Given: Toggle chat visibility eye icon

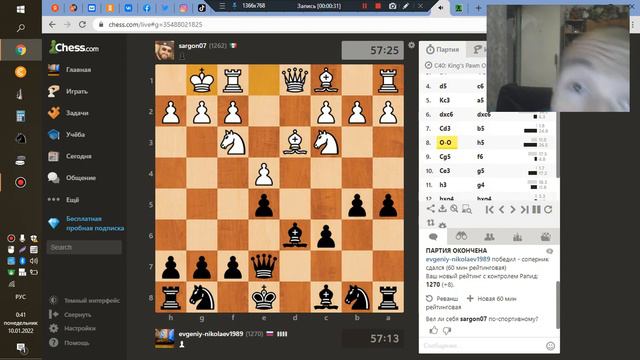Looking at the screenshot, I should point(549,251).
